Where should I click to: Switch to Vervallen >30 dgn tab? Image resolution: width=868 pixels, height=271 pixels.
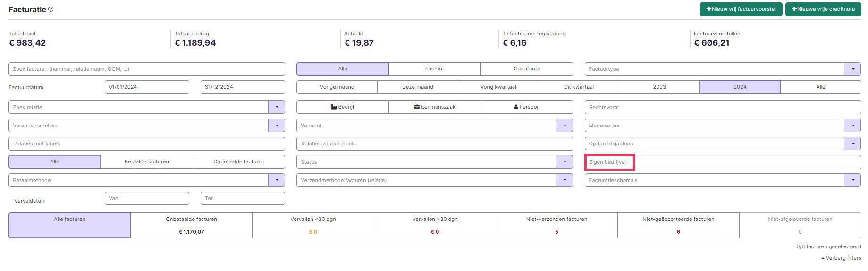click(435, 225)
